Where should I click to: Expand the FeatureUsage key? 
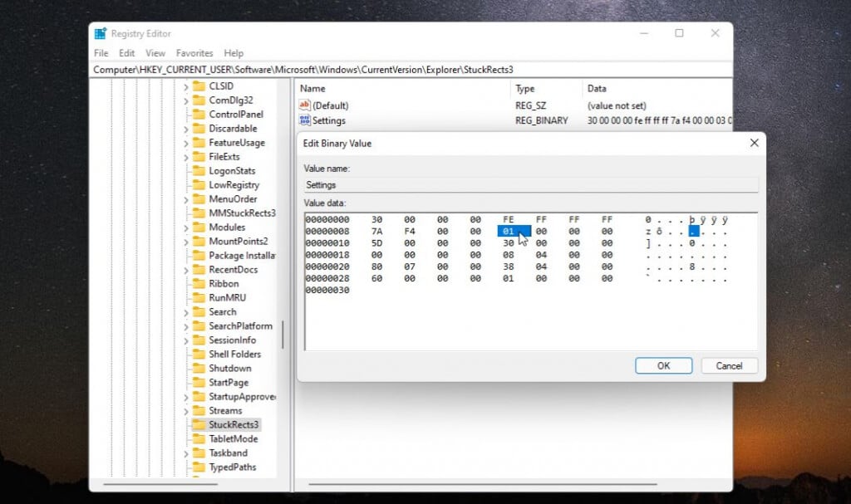point(185,143)
